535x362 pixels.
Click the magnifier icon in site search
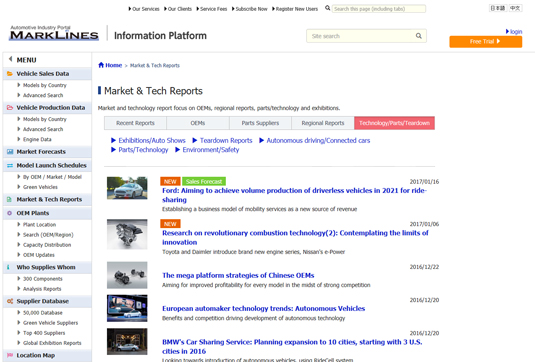click(419, 36)
